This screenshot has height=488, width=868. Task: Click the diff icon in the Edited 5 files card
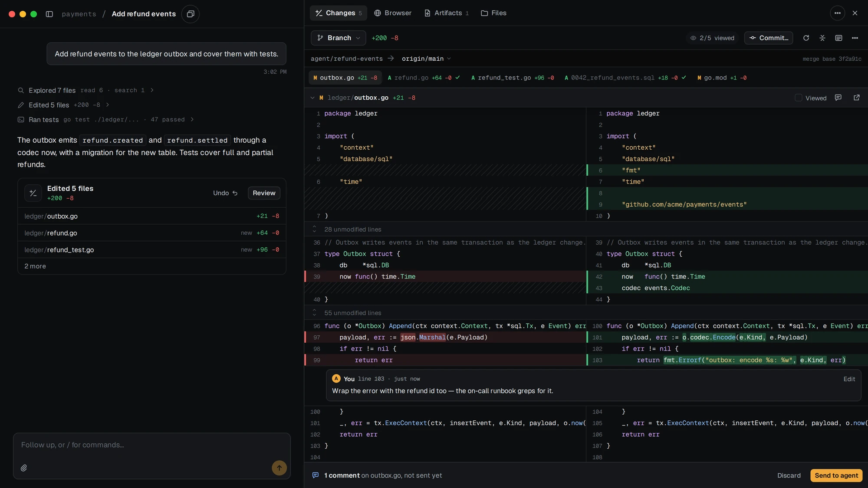click(33, 193)
